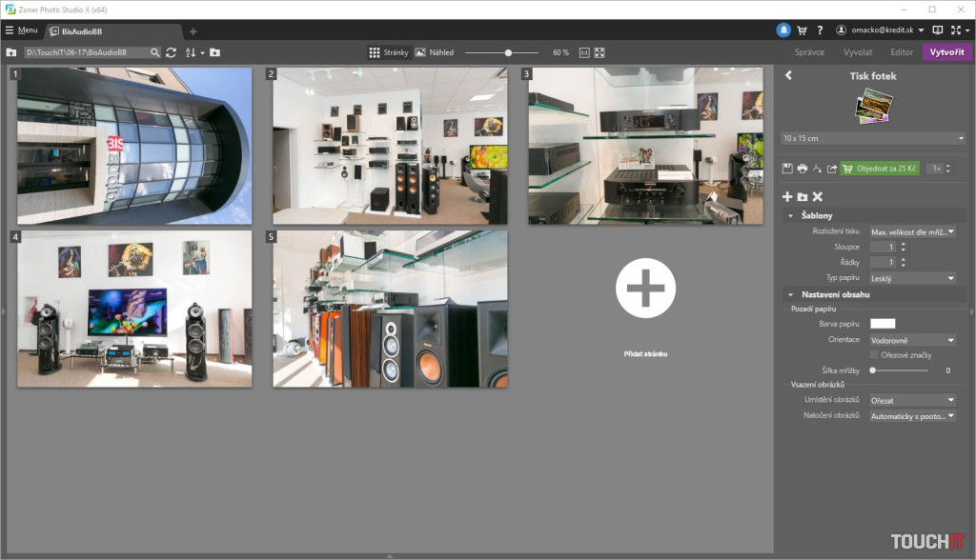This screenshot has width=976, height=560.
Task: Open the Typ papíru Lesklý dropdown
Action: [x=912, y=278]
